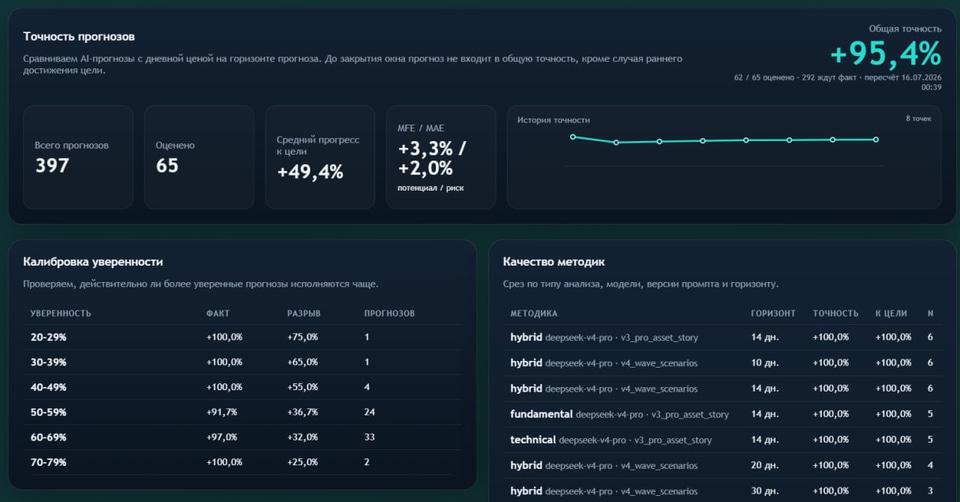
Task: Open hybrid v4_wave_scenarios 10 дн. row
Action: click(x=722, y=363)
